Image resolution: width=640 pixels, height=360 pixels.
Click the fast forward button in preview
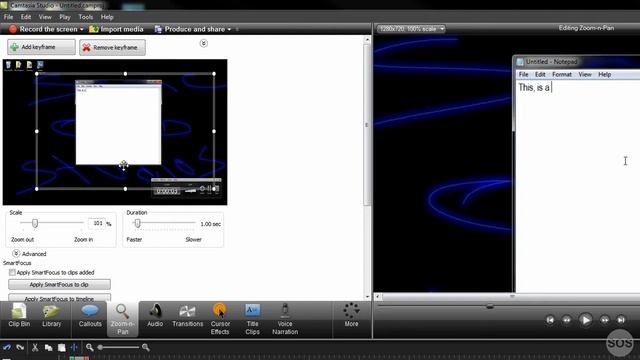[604, 320]
